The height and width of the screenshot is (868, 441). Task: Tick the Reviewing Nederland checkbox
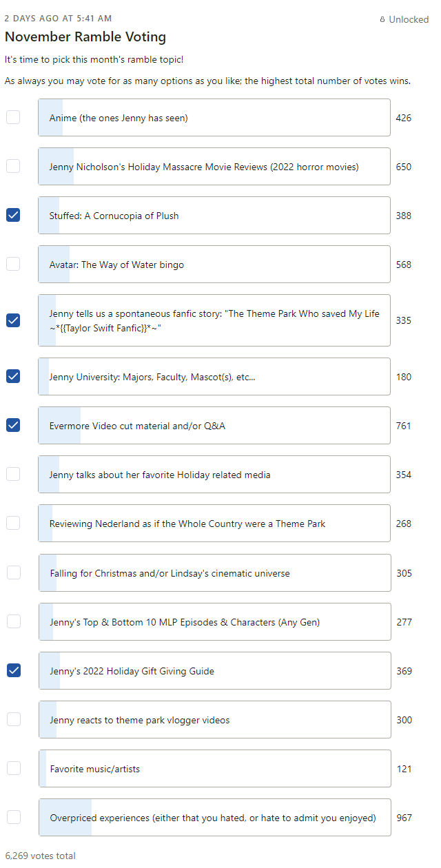point(13,523)
